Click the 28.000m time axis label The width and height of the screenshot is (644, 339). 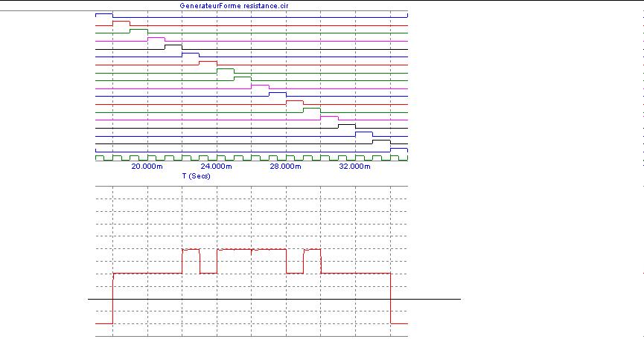click(285, 167)
